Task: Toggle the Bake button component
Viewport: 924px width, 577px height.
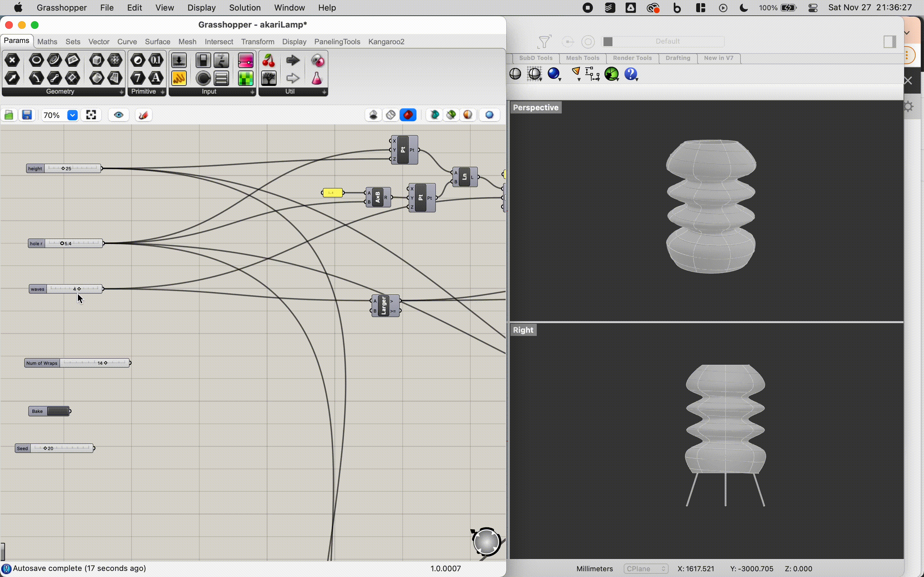Action: 58,411
